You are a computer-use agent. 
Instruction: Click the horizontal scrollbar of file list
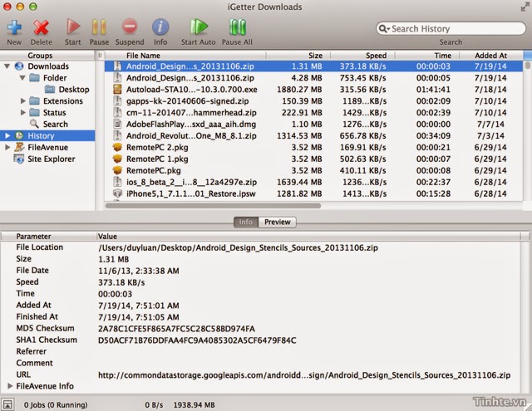click(213, 206)
